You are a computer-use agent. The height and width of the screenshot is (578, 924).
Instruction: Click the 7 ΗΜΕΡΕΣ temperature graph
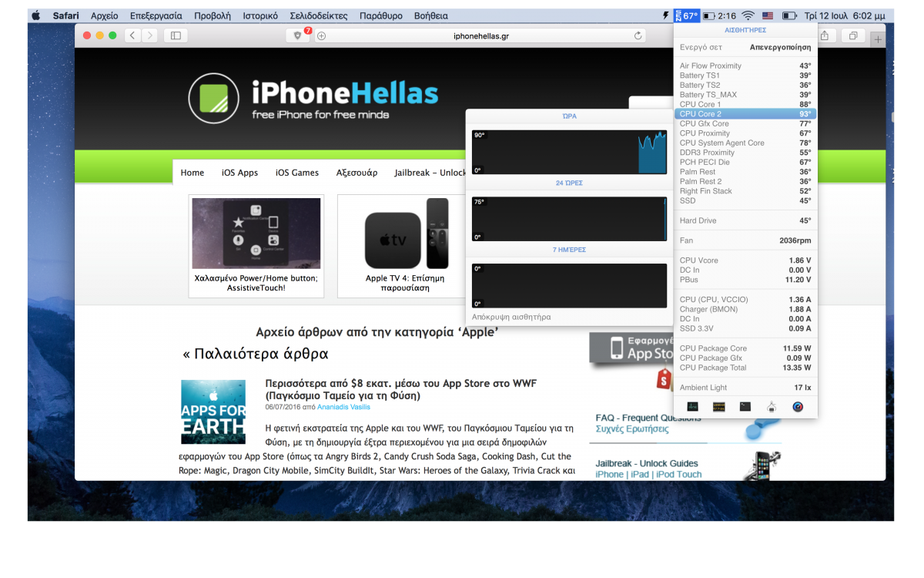coord(569,286)
